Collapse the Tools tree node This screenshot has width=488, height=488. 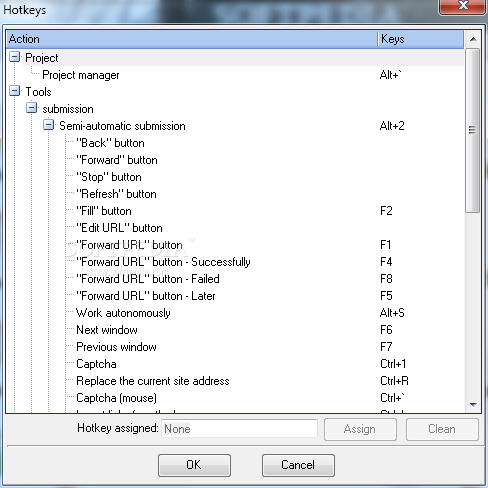coord(15,91)
